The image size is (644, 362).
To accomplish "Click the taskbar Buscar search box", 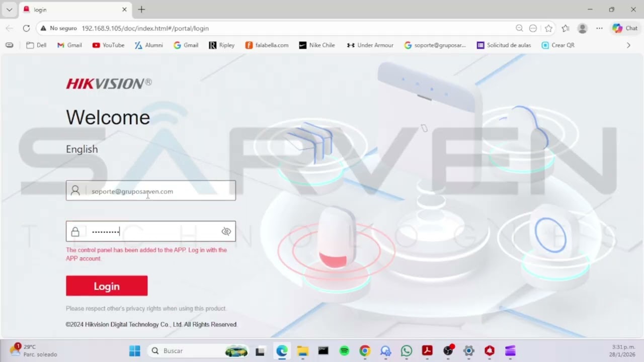I will [x=198, y=350].
